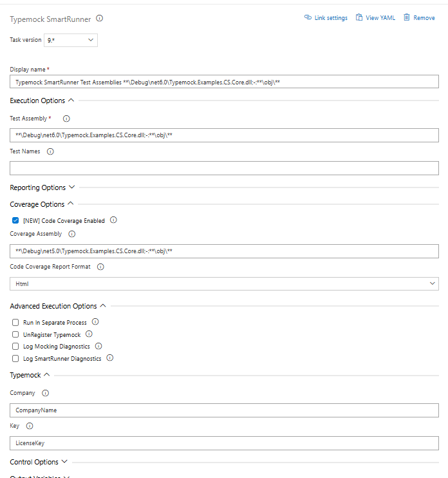This screenshot has height=478, width=448.
Task: Expand the Reporting Options section
Action: (42, 187)
